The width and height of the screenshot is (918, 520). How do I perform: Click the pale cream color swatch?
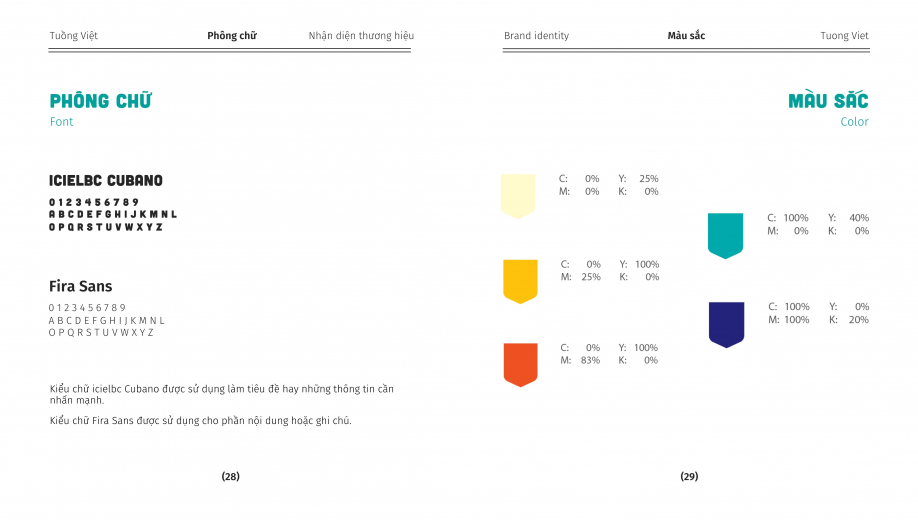(518, 196)
